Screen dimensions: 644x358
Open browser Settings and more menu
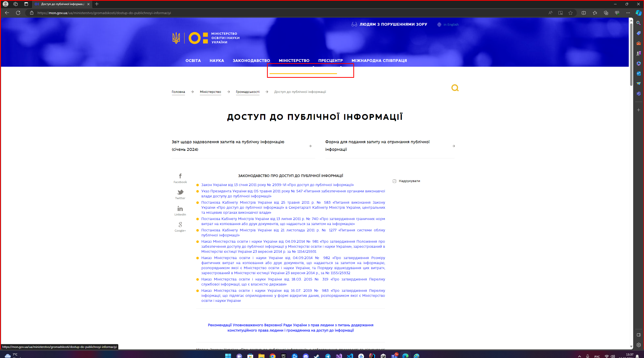point(628,13)
